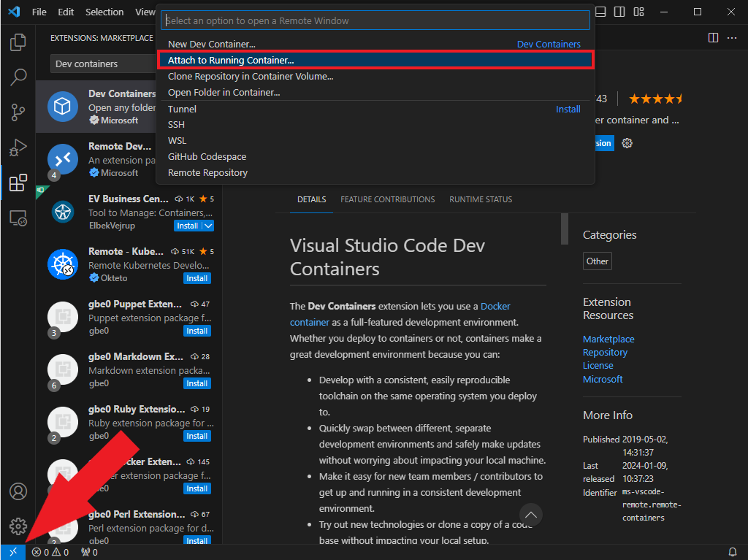Choose New Dev Container option
Screen dimensions: 748x560
click(x=375, y=44)
